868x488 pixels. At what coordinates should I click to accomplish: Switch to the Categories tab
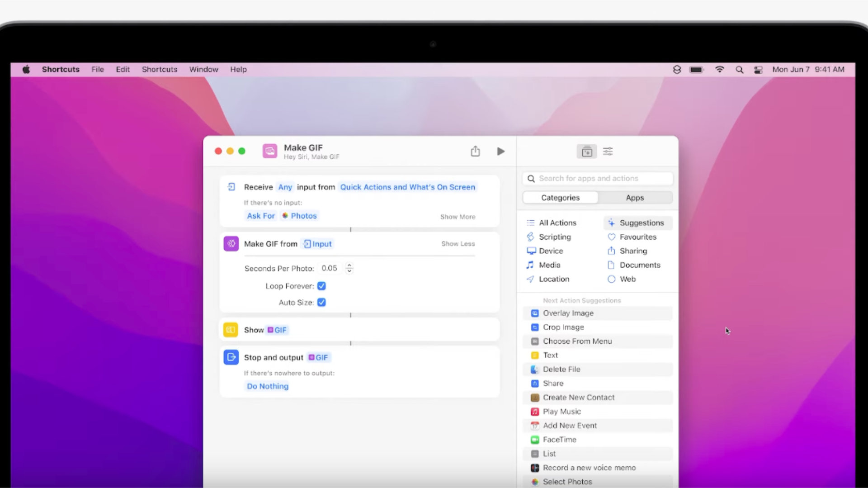pos(560,198)
